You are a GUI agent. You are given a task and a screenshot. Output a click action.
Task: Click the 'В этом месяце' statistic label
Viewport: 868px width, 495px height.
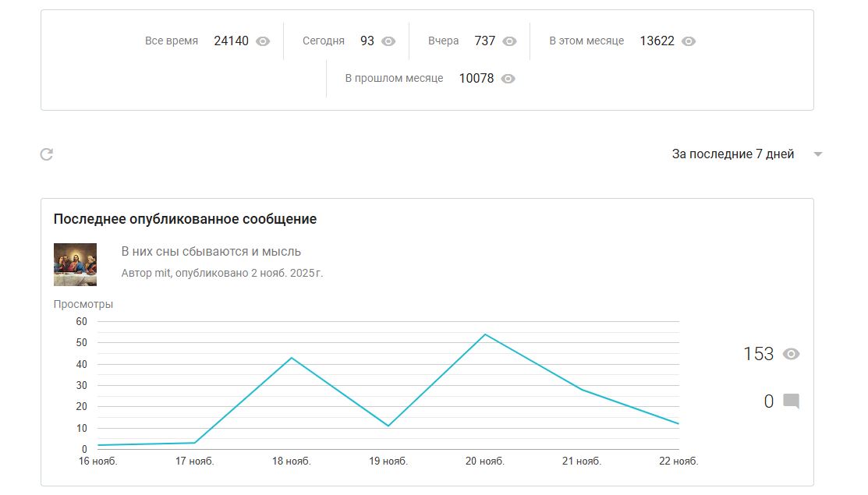[586, 41]
